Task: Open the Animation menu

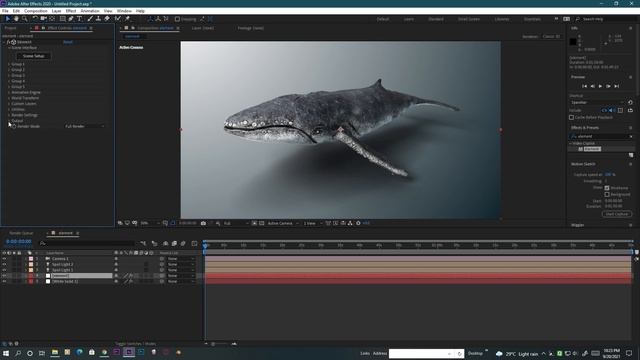Action: [90, 11]
